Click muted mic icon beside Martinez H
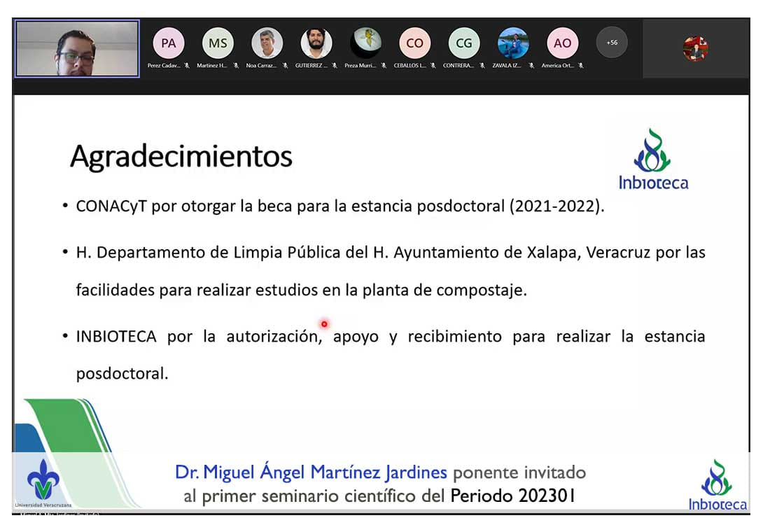763x532 pixels. point(236,66)
